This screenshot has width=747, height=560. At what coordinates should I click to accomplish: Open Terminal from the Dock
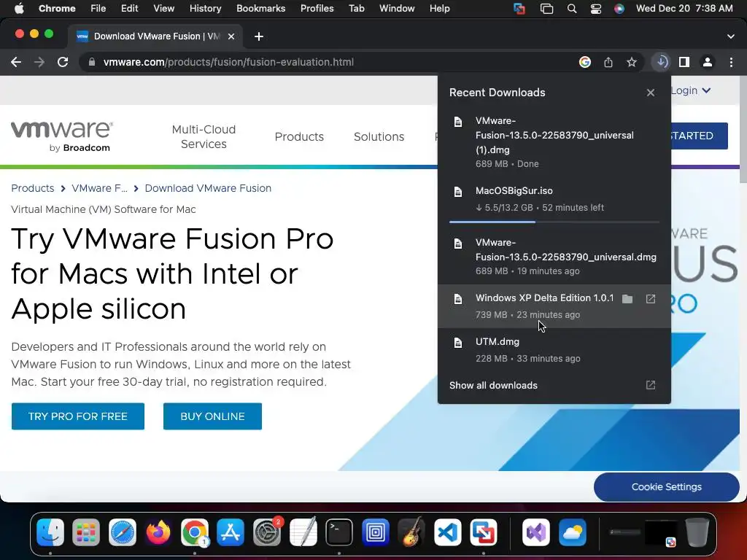click(339, 532)
